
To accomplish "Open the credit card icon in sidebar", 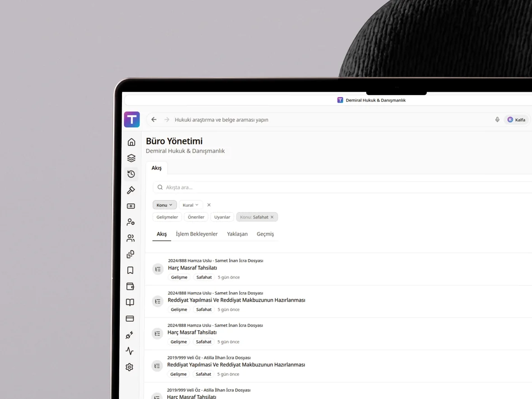I will tap(130, 318).
